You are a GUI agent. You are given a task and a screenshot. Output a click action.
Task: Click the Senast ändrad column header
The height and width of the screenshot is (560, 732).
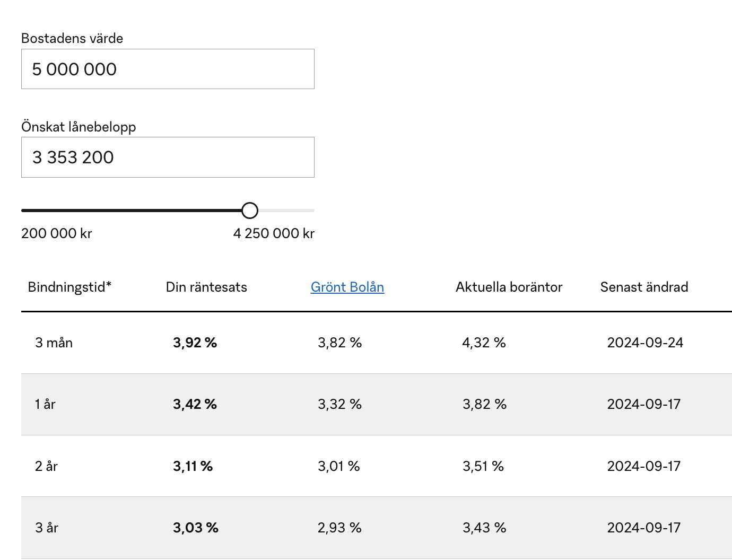tap(644, 287)
